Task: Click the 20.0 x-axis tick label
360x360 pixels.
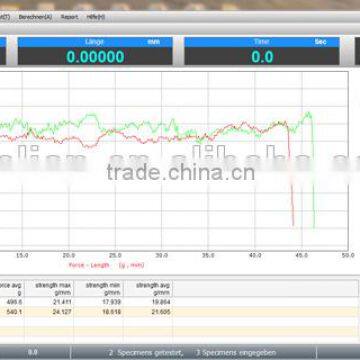Action: (69, 255)
